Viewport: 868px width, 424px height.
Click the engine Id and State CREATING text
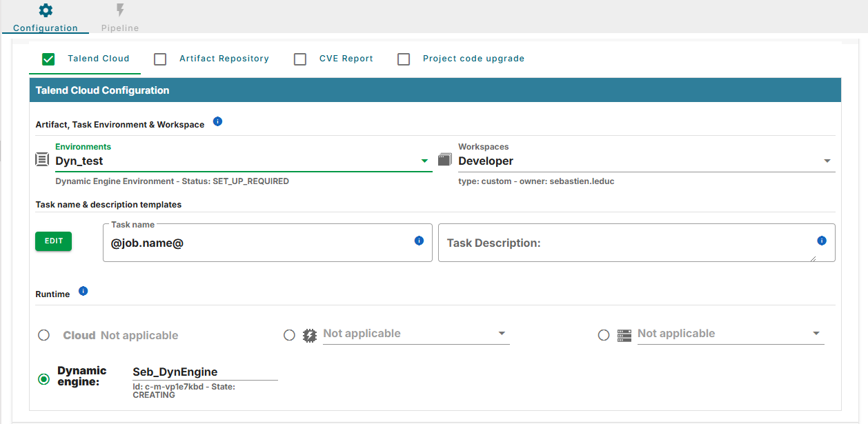click(x=184, y=391)
